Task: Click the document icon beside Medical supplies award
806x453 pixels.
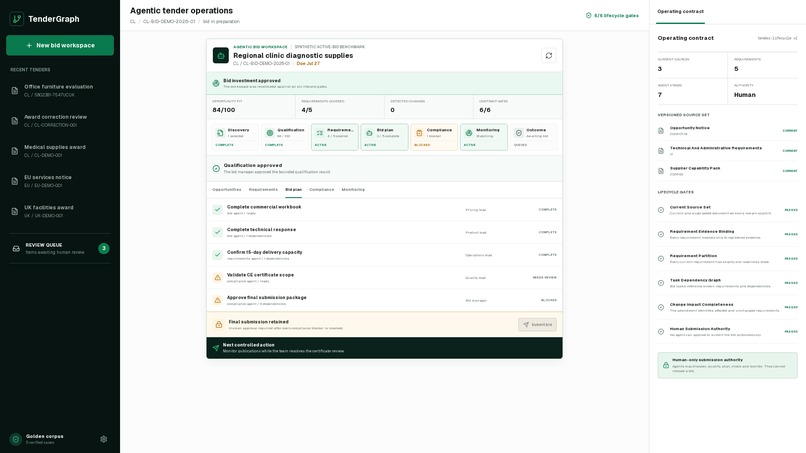Action: (14, 151)
